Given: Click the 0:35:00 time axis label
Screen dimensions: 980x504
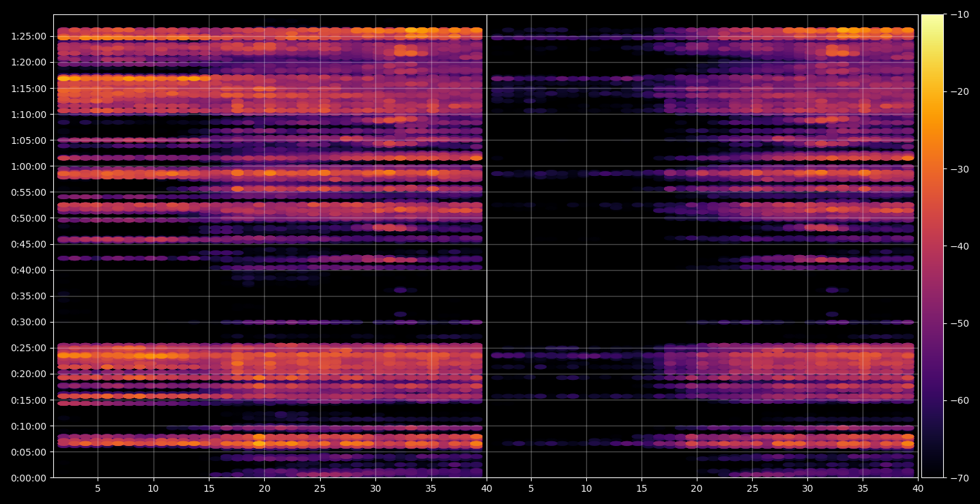Looking at the screenshot, I should (x=29, y=295).
